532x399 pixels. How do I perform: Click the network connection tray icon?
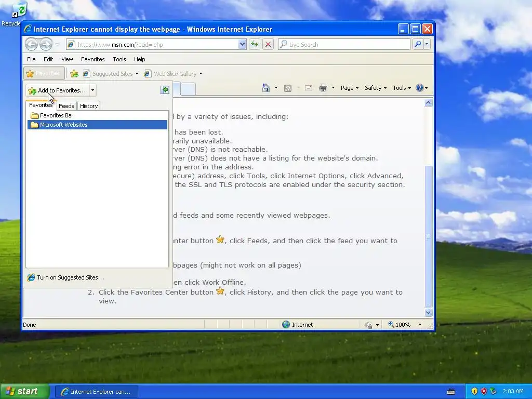coord(494,392)
